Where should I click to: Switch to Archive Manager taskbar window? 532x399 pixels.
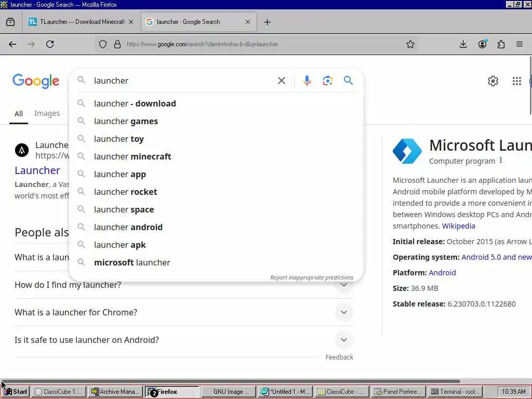pos(116,392)
